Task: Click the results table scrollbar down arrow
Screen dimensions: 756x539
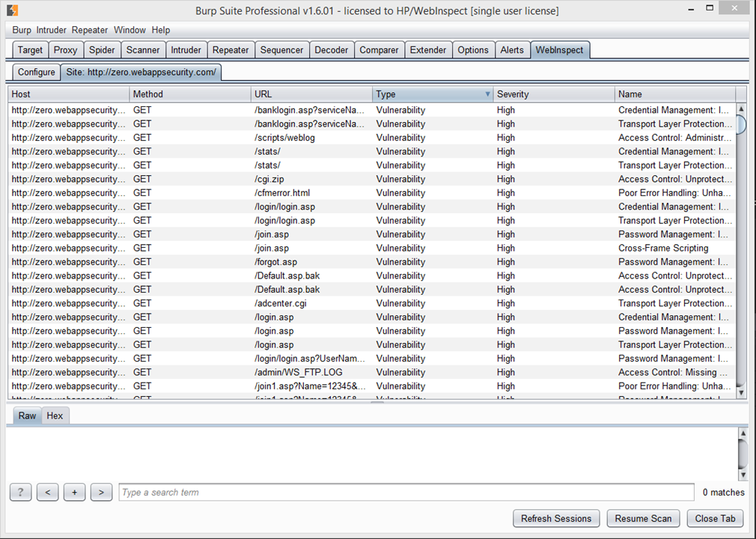Action: (742, 393)
